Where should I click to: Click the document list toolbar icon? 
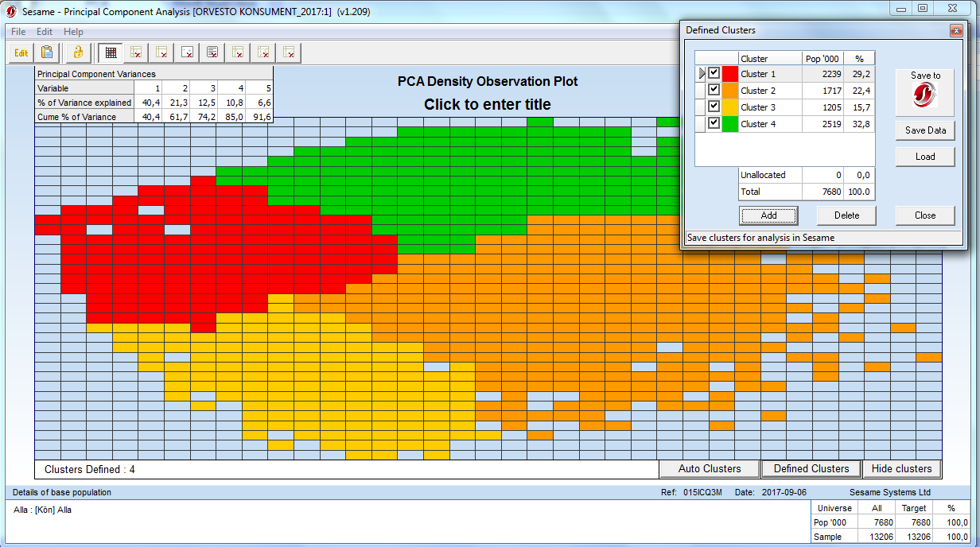click(x=212, y=53)
